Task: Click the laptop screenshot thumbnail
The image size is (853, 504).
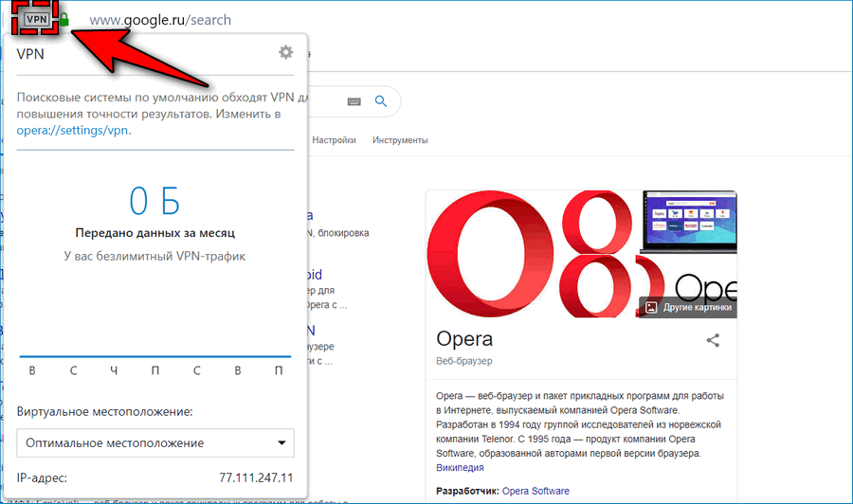Action: tap(689, 222)
